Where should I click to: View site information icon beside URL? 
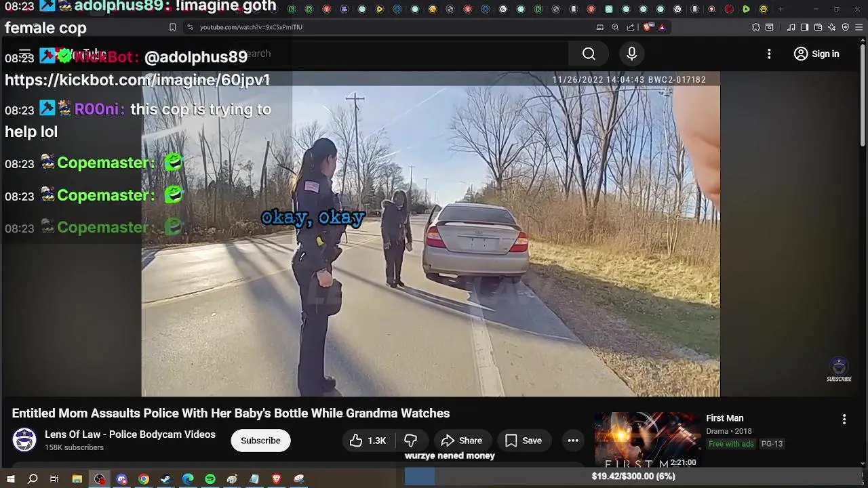tap(190, 27)
